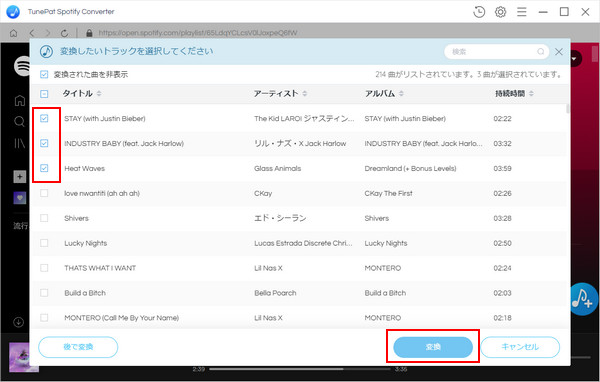Screen dimensions: 600x382
Task: Click the 検索 search input field
Action: pos(496,52)
